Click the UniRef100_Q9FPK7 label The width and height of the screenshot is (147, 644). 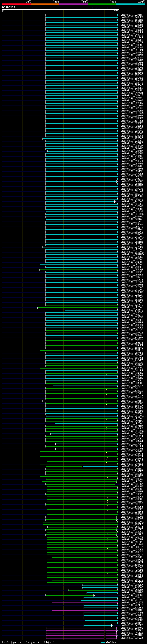coord(132,53)
